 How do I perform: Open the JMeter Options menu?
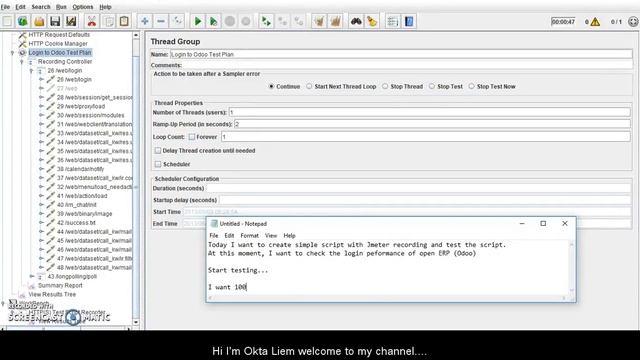point(83,7)
